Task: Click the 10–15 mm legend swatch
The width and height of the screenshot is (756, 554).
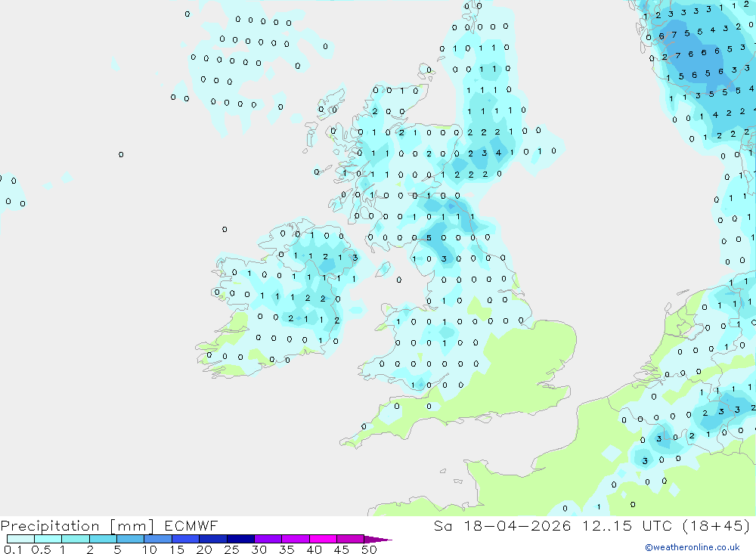Action: pos(158,539)
